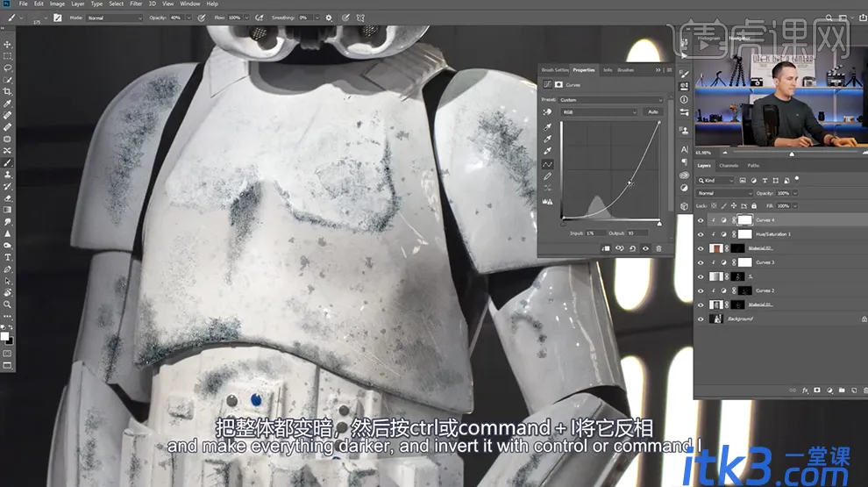The image size is (868, 487).
Task: Filter layers by type layers icon
Action: click(x=765, y=181)
